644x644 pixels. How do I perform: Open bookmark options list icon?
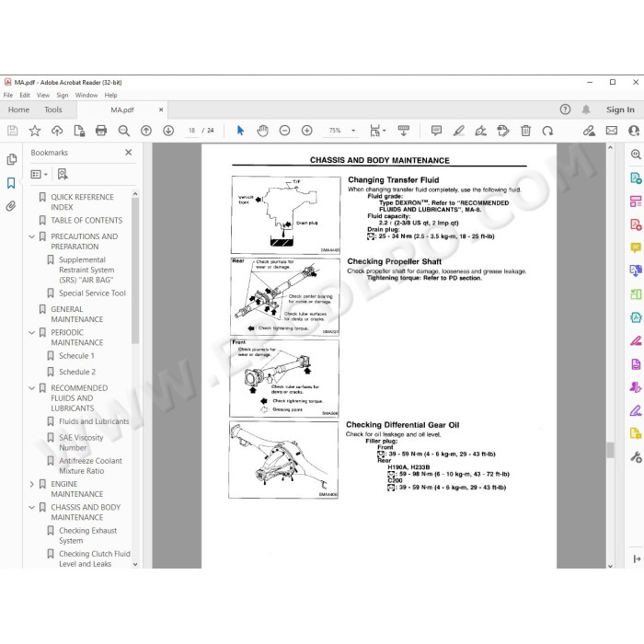[39, 175]
